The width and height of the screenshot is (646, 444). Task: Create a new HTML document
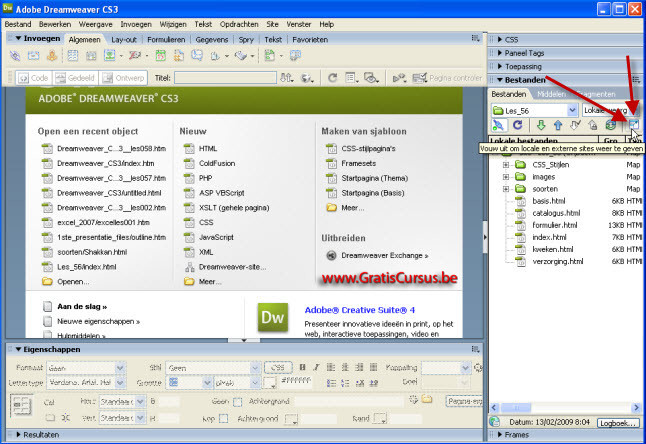pyautogui.click(x=208, y=149)
